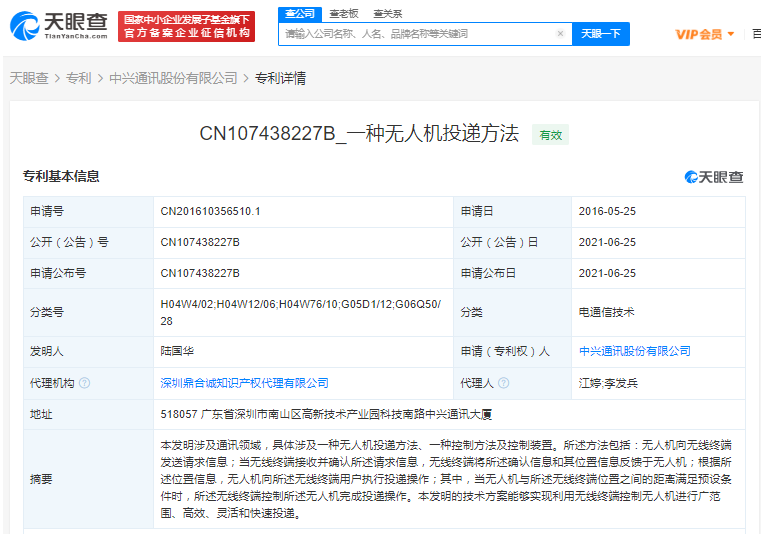Open 中兴通讯股份有限公司 breadcrumb link
Viewport: 761px width, 534px height.
[x=173, y=78]
